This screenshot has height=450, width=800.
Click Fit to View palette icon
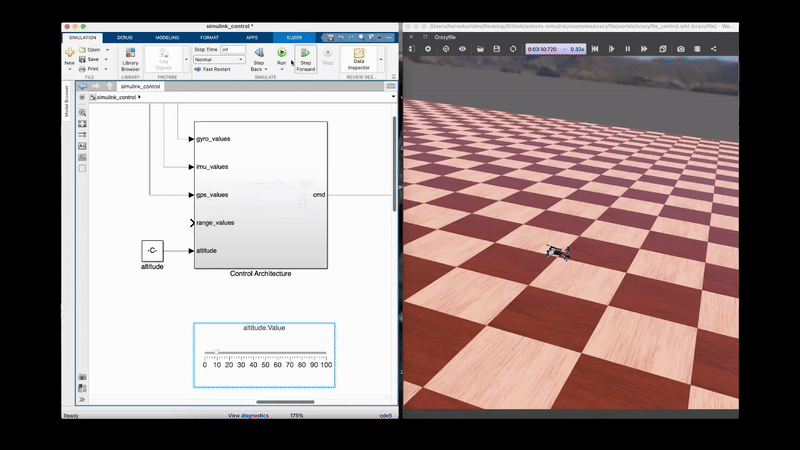tap(82, 124)
